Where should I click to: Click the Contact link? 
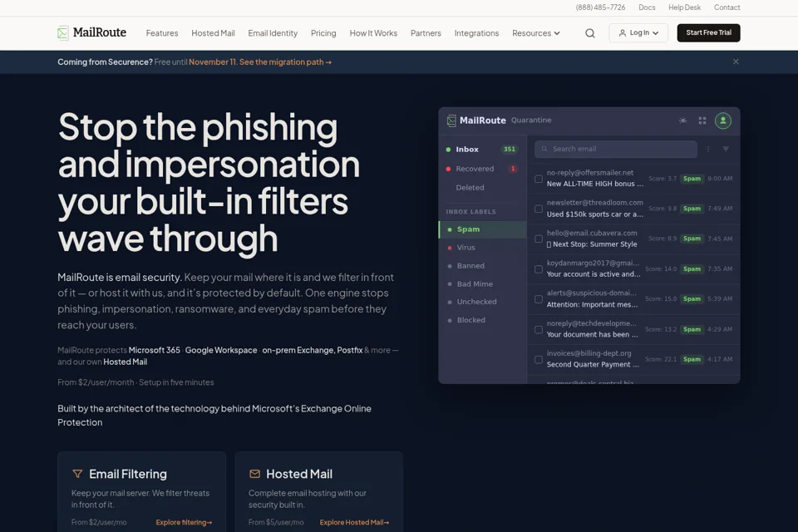[x=727, y=7]
